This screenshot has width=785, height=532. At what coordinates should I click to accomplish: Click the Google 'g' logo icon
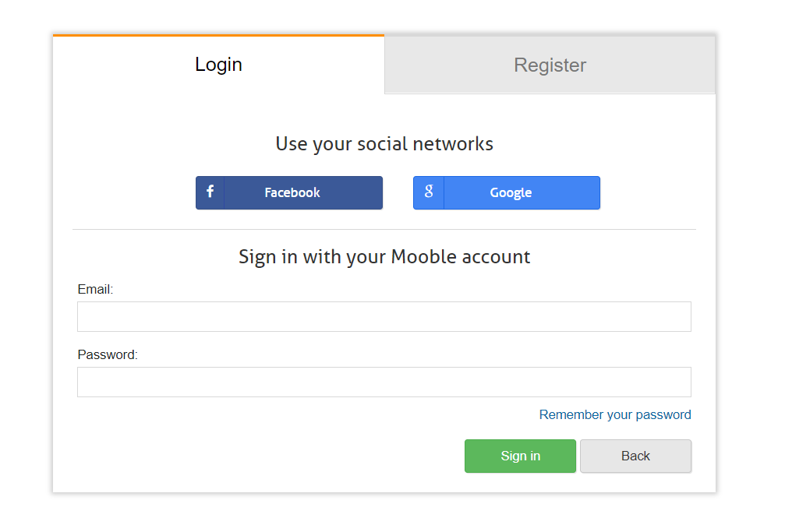429,191
